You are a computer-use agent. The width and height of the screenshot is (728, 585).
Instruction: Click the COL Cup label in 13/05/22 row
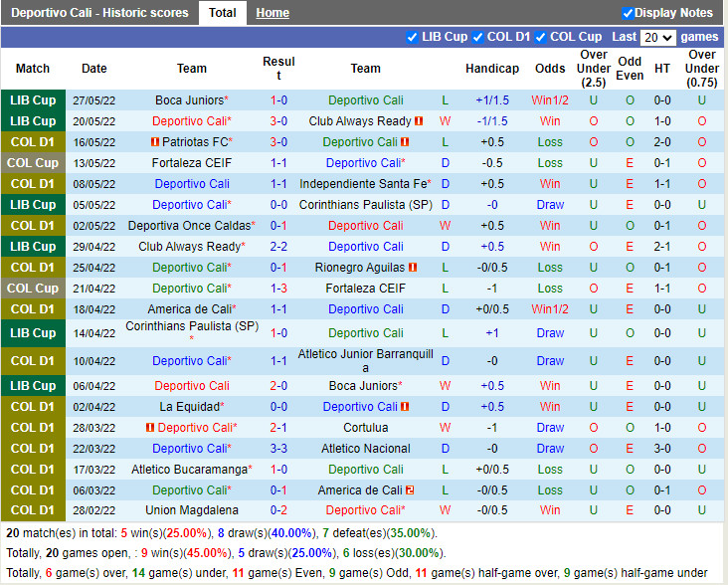click(33, 163)
